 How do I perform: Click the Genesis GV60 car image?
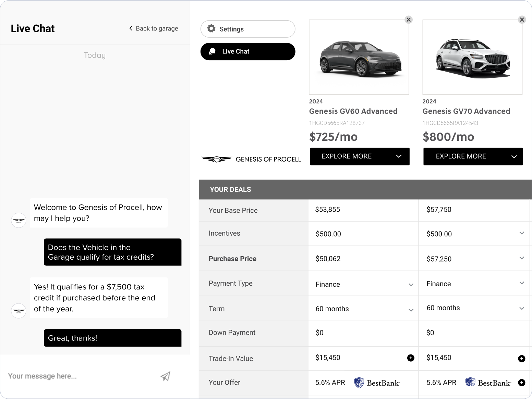(x=359, y=57)
